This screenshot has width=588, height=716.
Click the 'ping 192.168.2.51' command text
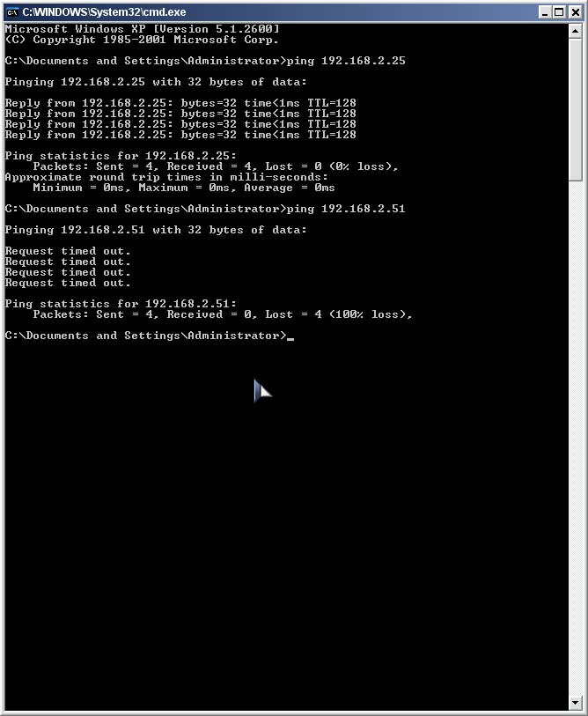point(346,209)
